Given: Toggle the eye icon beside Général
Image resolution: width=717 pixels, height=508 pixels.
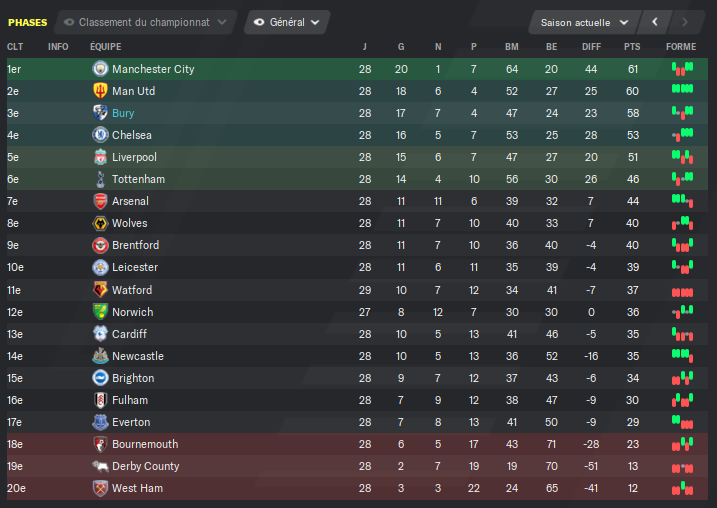Looking at the screenshot, I should (259, 22).
